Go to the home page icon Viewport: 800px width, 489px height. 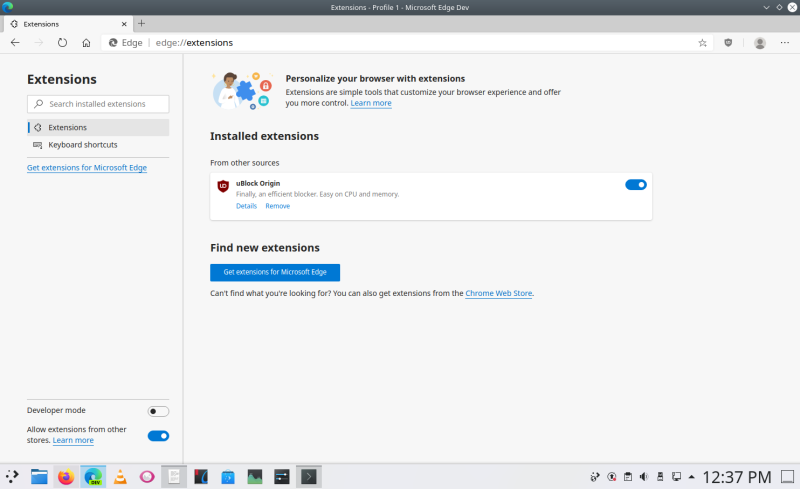click(87, 43)
